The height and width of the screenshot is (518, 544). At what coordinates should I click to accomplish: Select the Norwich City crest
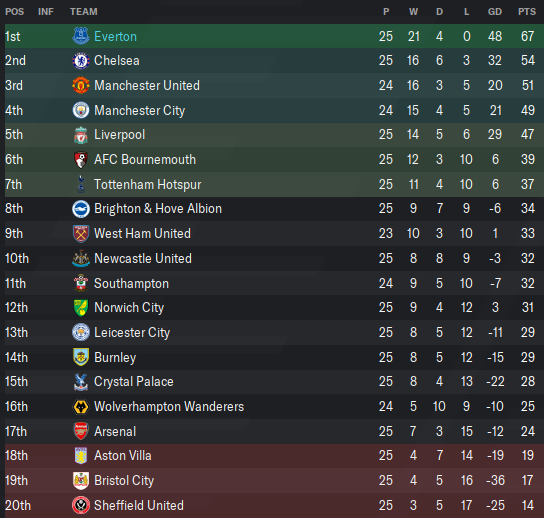(x=80, y=308)
